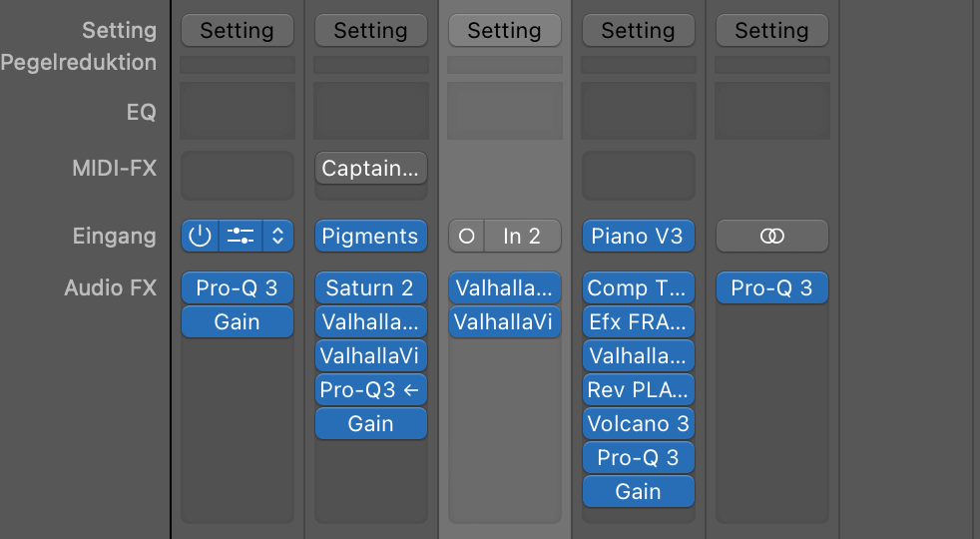Open the Rev PLA... reverb plugin

click(x=638, y=389)
